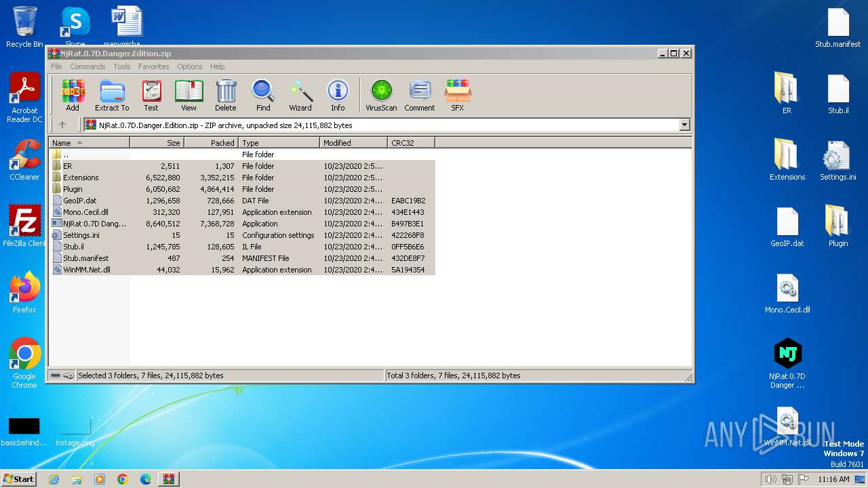The width and height of the screenshot is (868, 488).
Task: Select Mono.Cecil.dll on desktop
Action: tap(787, 293)
